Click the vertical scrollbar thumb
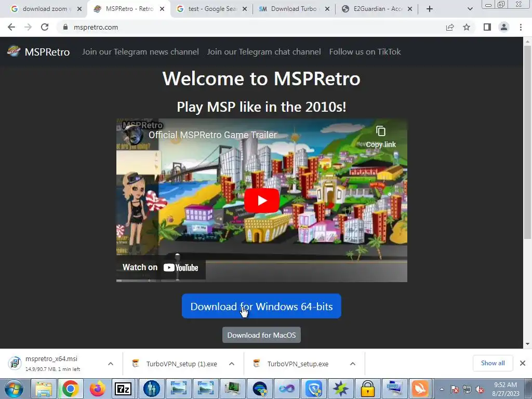The image size is (532, 399). [527, 142]
